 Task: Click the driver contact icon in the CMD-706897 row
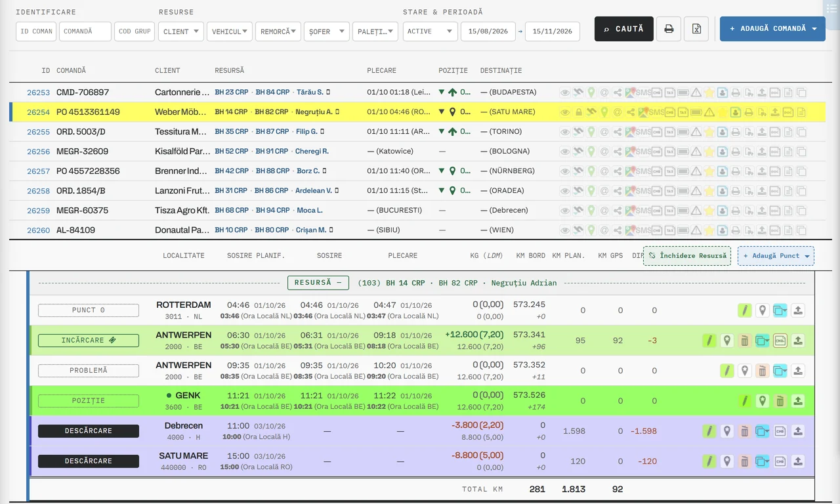(x=723, y=93)
